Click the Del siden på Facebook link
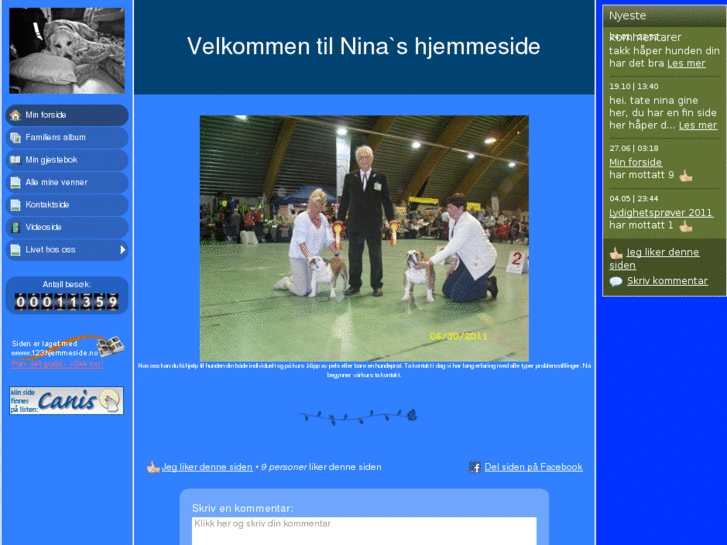Screen dimensions: 727x545 pos(533,467)
